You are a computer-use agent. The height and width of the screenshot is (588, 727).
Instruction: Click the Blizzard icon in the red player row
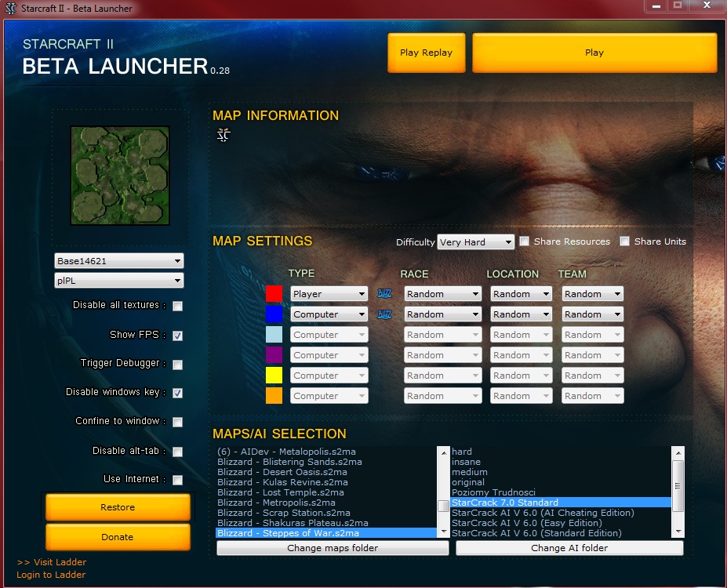[x=384, y=294]
